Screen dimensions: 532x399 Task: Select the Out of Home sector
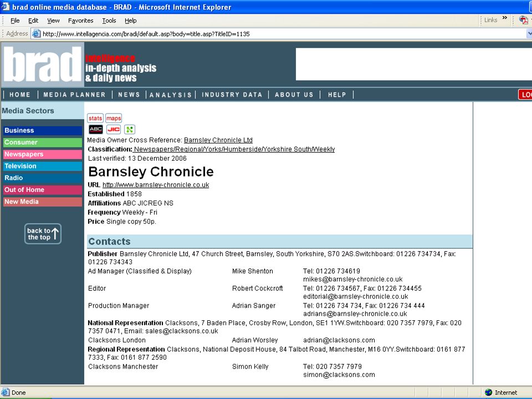pos(43,190)
